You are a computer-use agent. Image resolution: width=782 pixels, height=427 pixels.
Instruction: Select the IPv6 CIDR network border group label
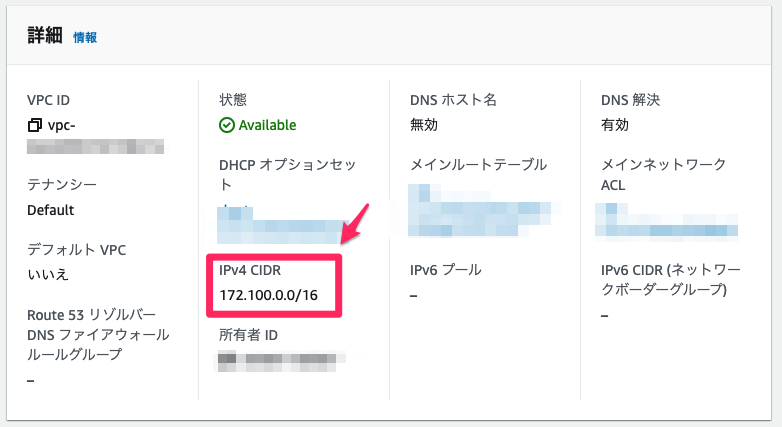671,280
